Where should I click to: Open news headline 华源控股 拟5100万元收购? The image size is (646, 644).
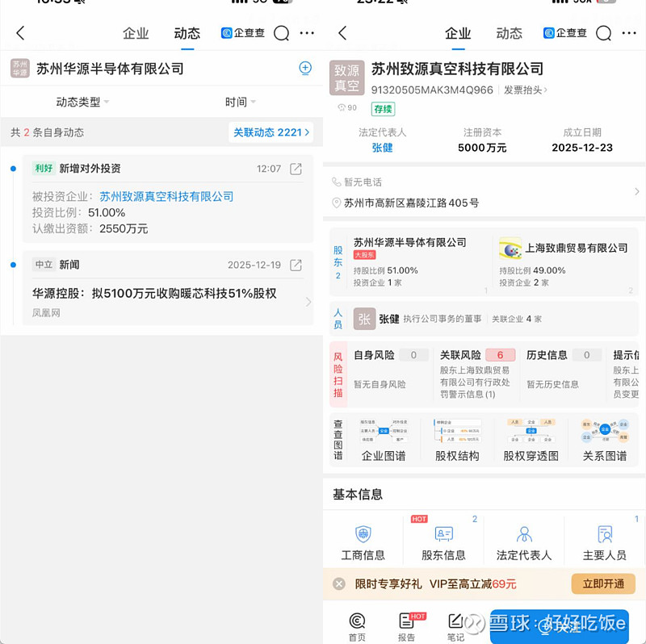[x=154, y=294]
